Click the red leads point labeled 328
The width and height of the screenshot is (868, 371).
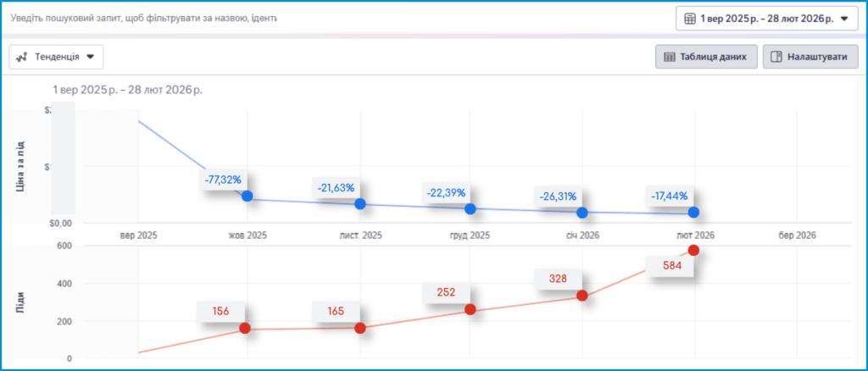click(x=581, y=296)
